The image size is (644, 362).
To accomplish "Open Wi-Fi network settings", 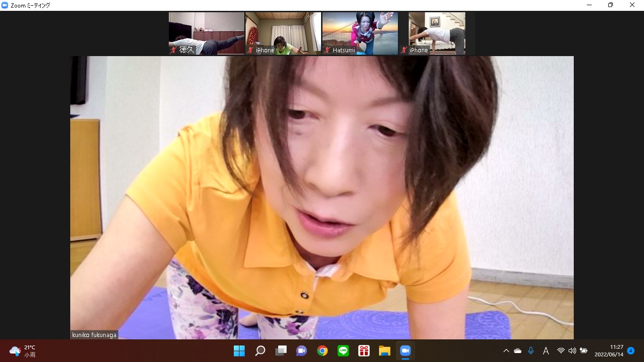I will click(x=561, y=351).
